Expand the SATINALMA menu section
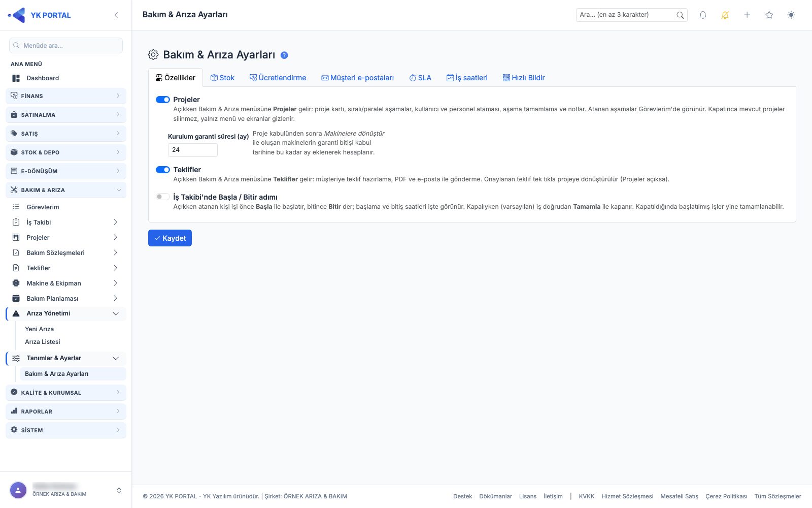The image size is (812, 508). click(66, 115)
